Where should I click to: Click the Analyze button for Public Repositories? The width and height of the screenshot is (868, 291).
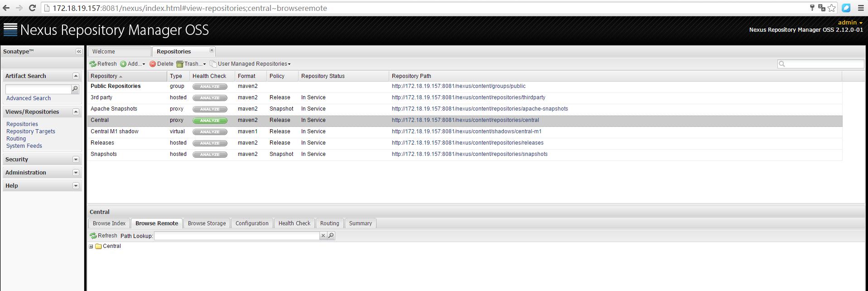click(x=210, y=87)
